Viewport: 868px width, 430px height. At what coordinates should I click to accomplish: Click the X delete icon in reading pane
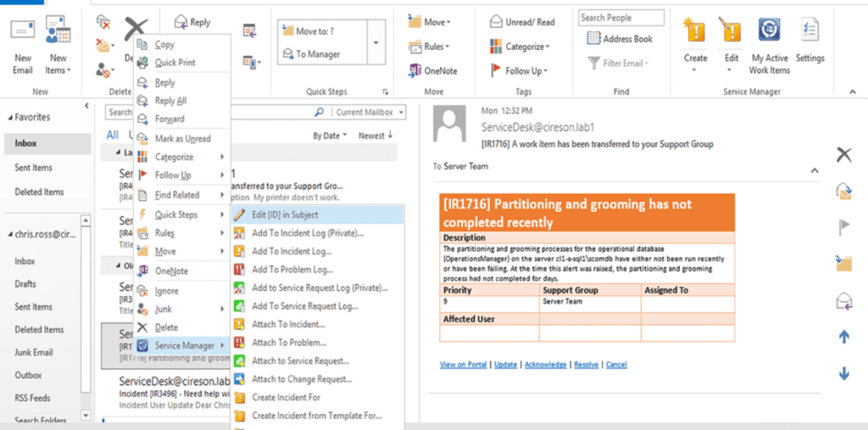[843, 155]
